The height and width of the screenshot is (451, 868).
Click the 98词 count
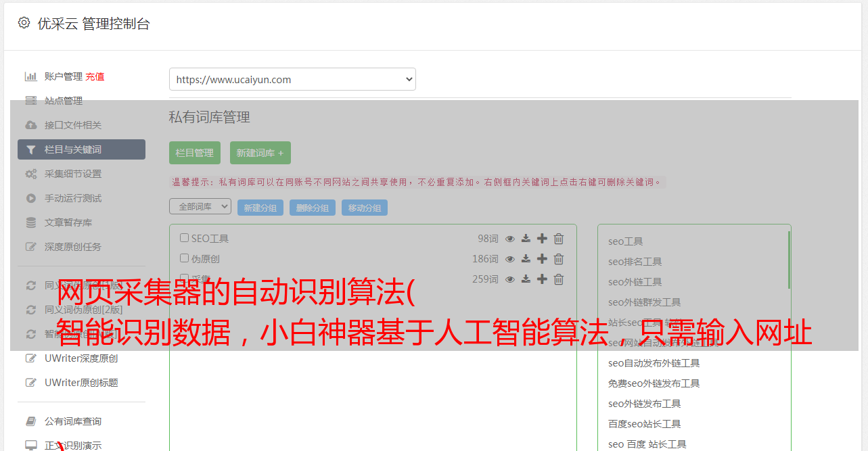(x=488, y=239)
